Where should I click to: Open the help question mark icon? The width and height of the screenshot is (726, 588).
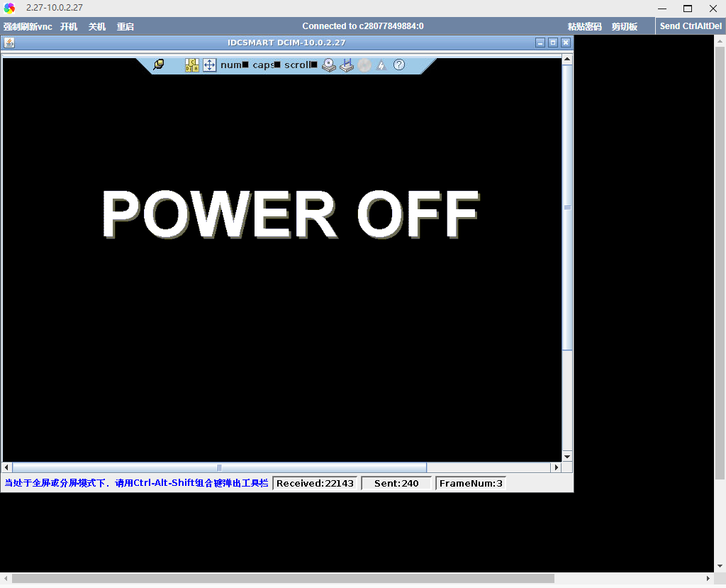click(x=399, y=65)
